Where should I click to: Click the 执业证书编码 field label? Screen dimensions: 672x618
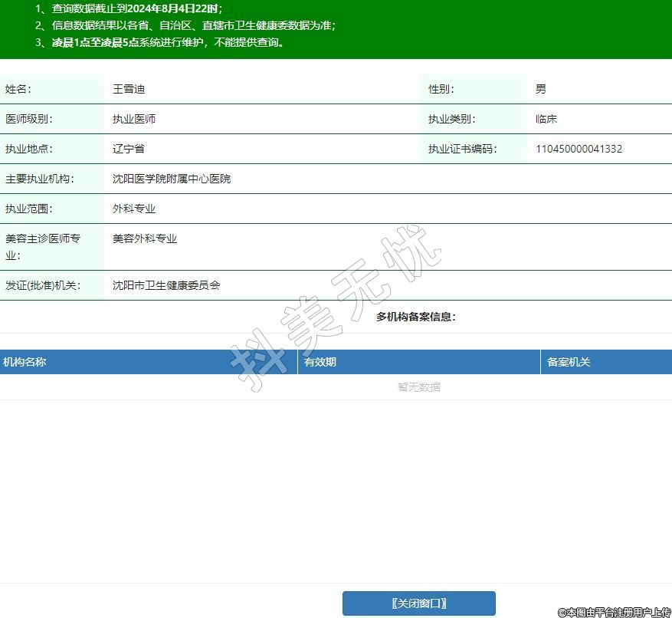click(462, 149)
